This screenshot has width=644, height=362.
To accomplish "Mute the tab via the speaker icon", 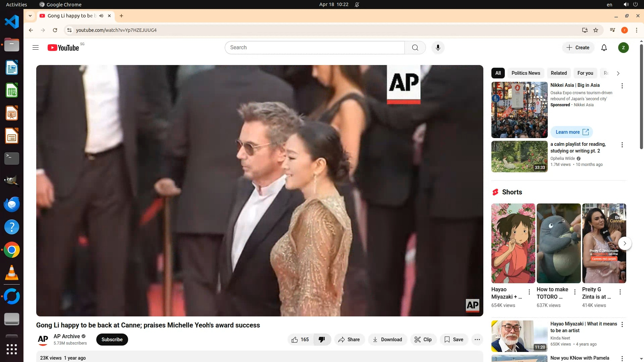I will (101, 16).
